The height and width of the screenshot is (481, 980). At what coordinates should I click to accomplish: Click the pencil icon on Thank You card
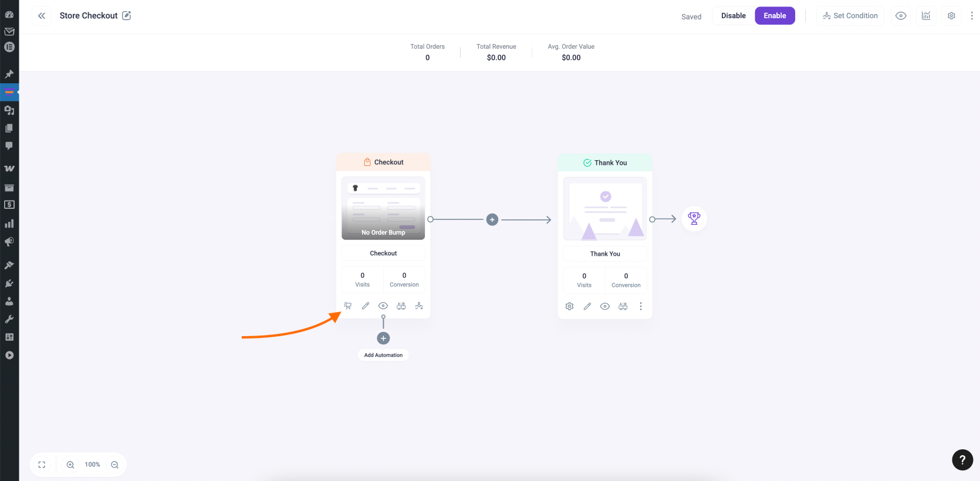pyautogui.click(x=587, y=306)
